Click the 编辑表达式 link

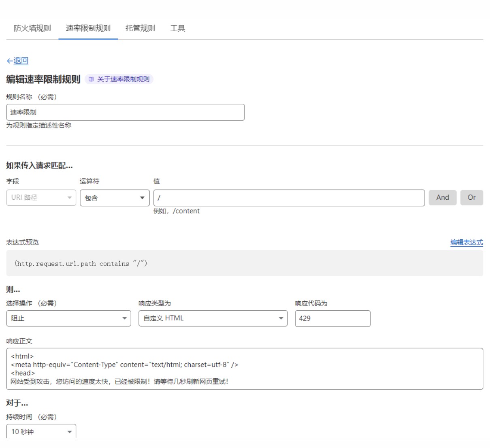(466, 242)
